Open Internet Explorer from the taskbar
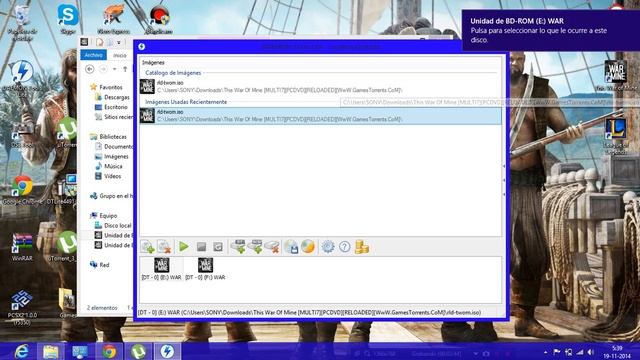Viewport: 640px width, 360px height. coord(21,351)
